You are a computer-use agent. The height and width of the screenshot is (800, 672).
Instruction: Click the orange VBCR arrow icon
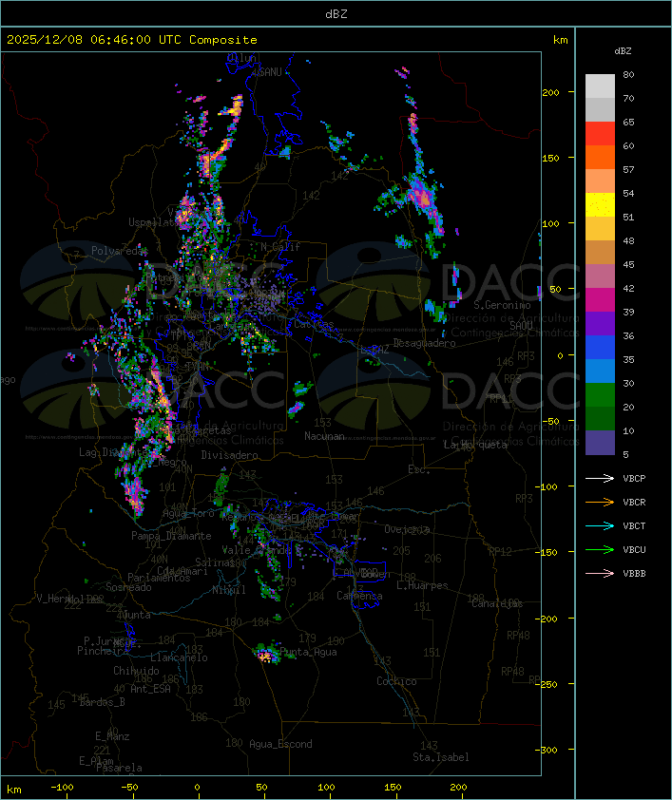(x=600, y=502)
